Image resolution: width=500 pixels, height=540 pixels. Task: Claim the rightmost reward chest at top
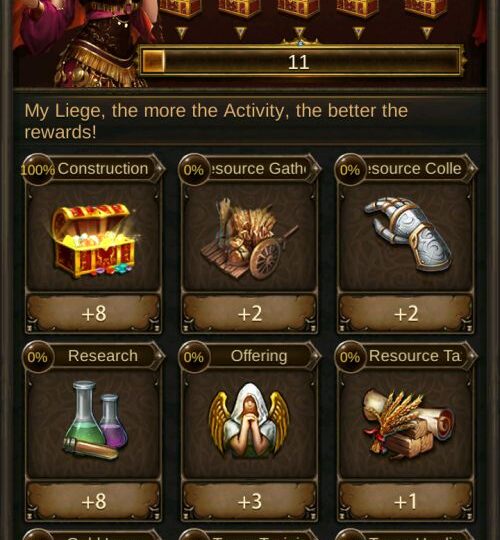tap(426, 9)
